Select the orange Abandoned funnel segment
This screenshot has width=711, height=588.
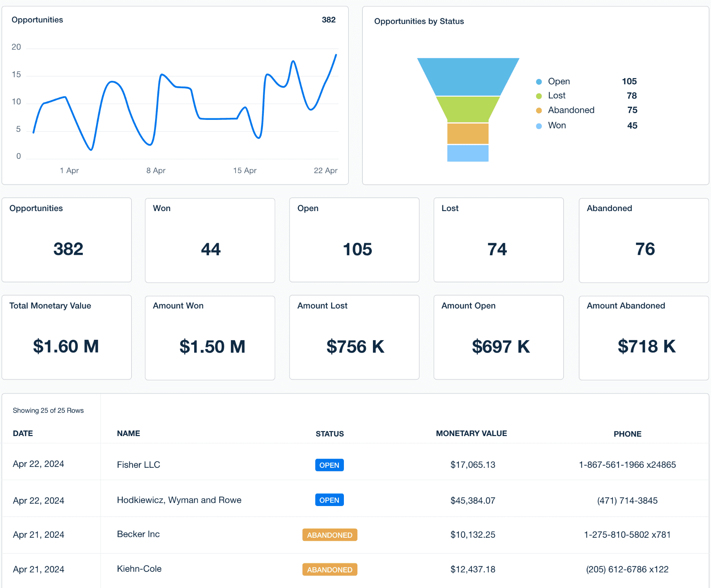tap(468, 133)
